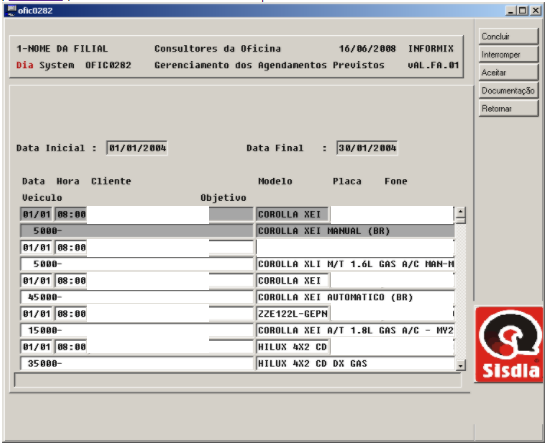549x447 pixels.
Task: Select the ZZE122L-GEPN model cell
Action: click(x=293, y=314)
